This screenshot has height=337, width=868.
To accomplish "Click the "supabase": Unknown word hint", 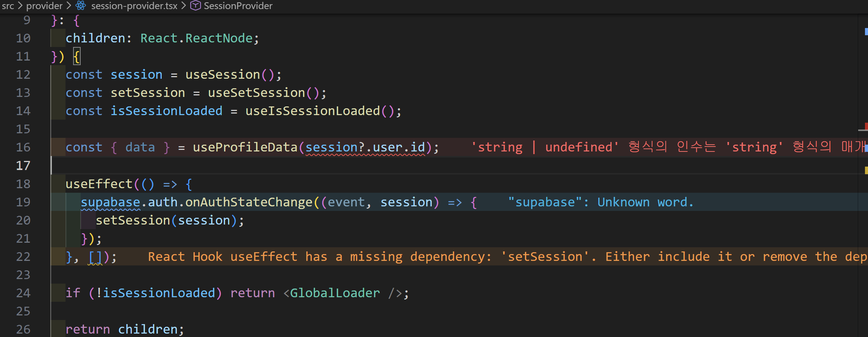I will point(600,202).
